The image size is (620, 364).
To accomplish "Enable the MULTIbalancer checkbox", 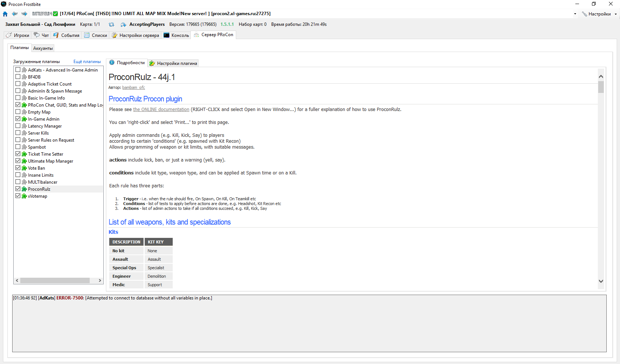I will (18, 182).
